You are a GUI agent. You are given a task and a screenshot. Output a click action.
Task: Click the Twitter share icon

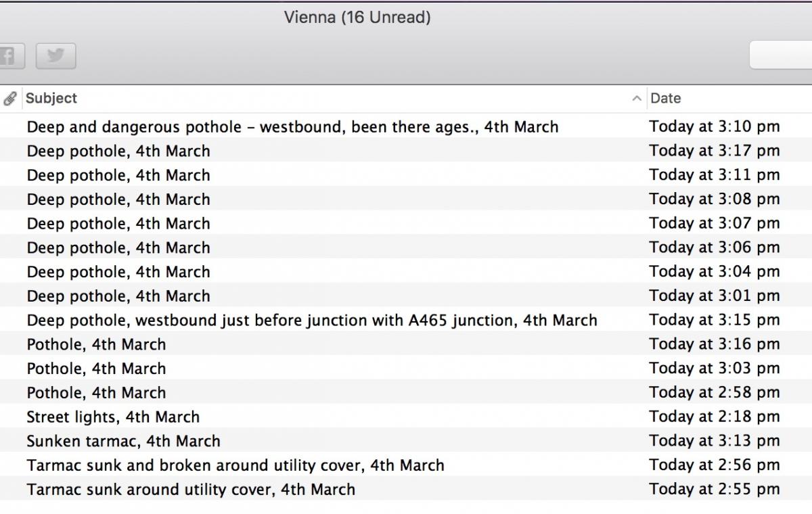(55, 55)
